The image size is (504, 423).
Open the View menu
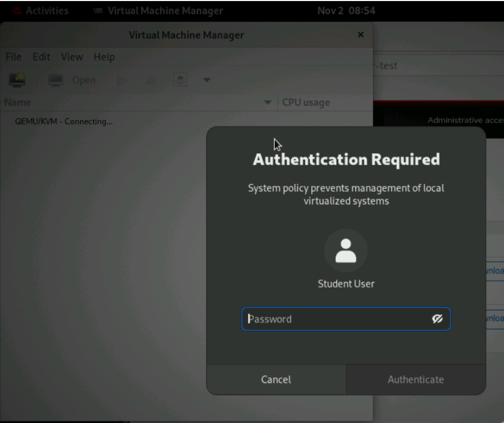(x=72, y=57)
